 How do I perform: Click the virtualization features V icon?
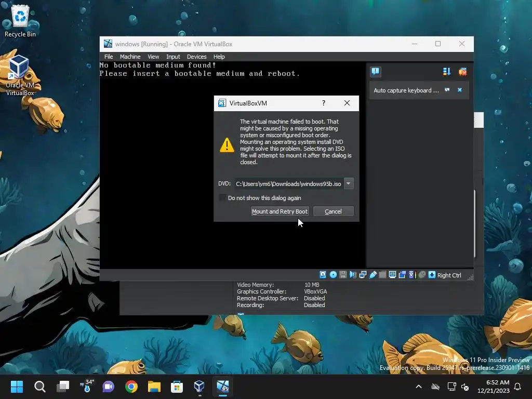(x=412, y=275)
